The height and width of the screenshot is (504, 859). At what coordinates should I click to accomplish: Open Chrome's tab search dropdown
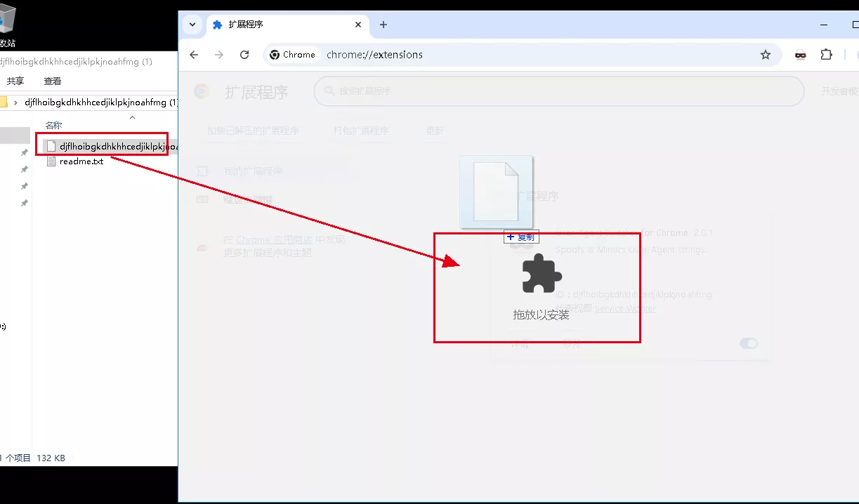tap(192, 25)
